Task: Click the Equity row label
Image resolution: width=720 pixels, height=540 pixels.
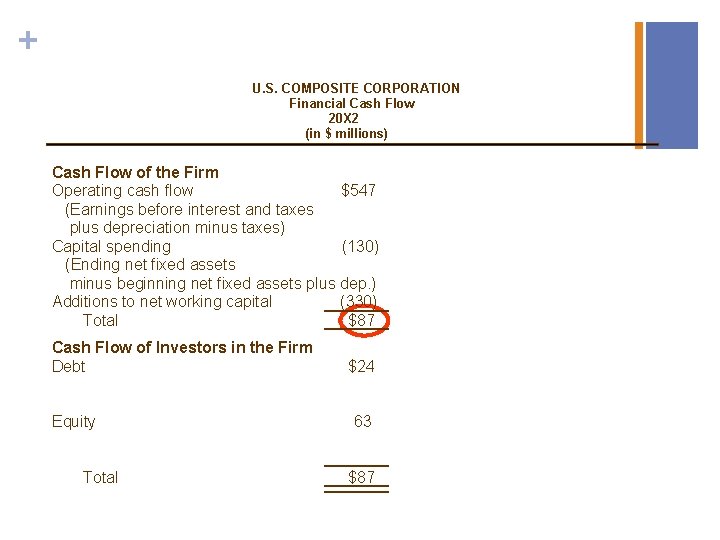Action: pyautogui.click(x=74, y=421)
